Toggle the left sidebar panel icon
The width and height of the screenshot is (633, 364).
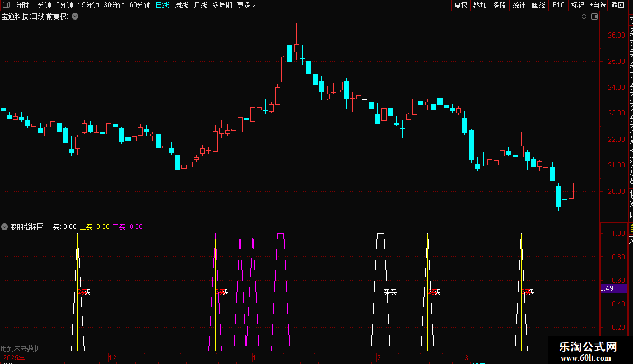[x=6, y=5]
